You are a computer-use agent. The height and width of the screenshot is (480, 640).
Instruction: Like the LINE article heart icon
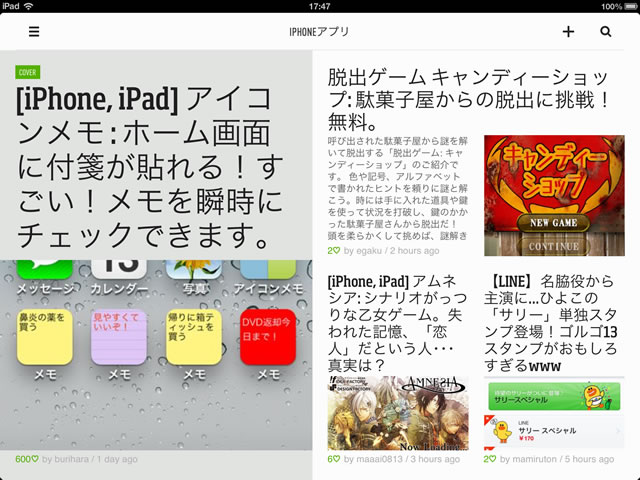(x=492, y=459)
